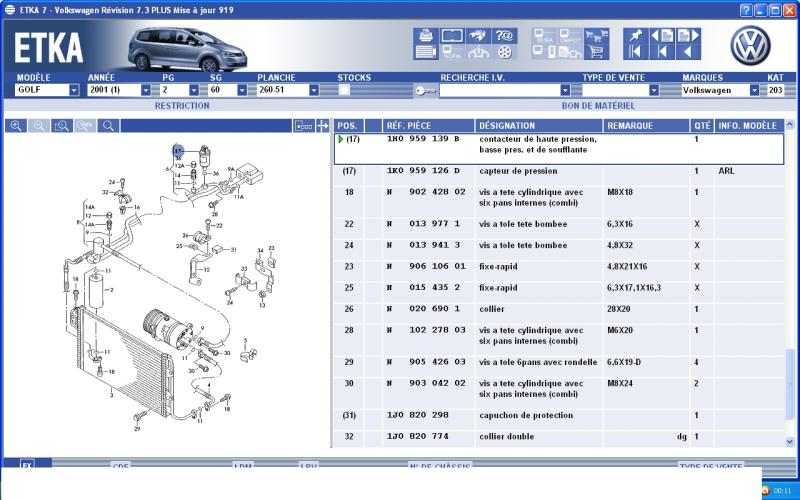This screenshot has height=500, width=800.
Task: Click the INFO. MODÈLE column header
Action: pyautogui.click(x=748, y=126)
